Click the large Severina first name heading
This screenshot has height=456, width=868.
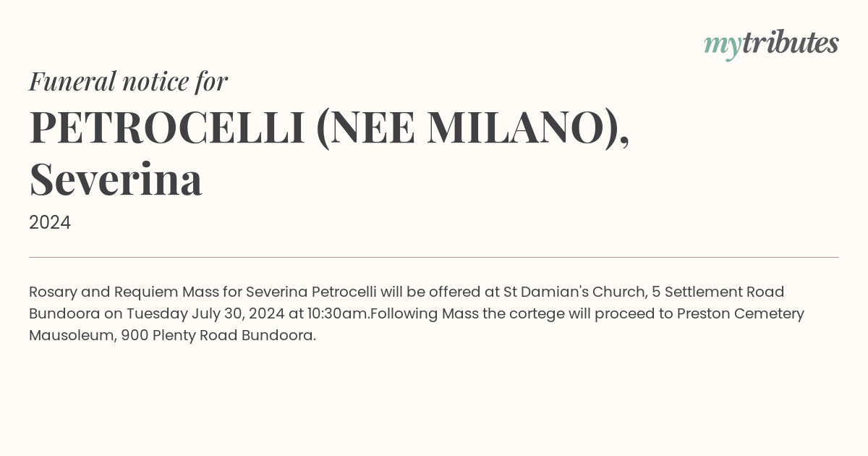(116, 179)
